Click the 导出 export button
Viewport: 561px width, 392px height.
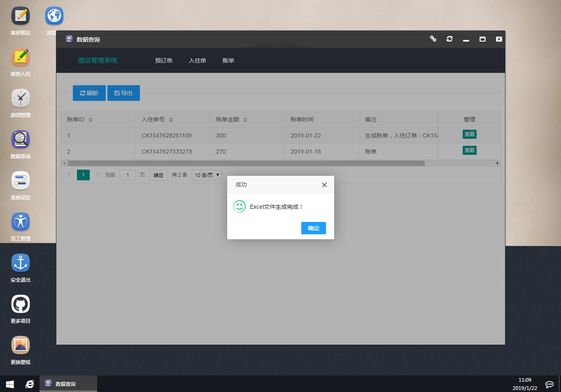pyautogui.click(x=123, y=93)
